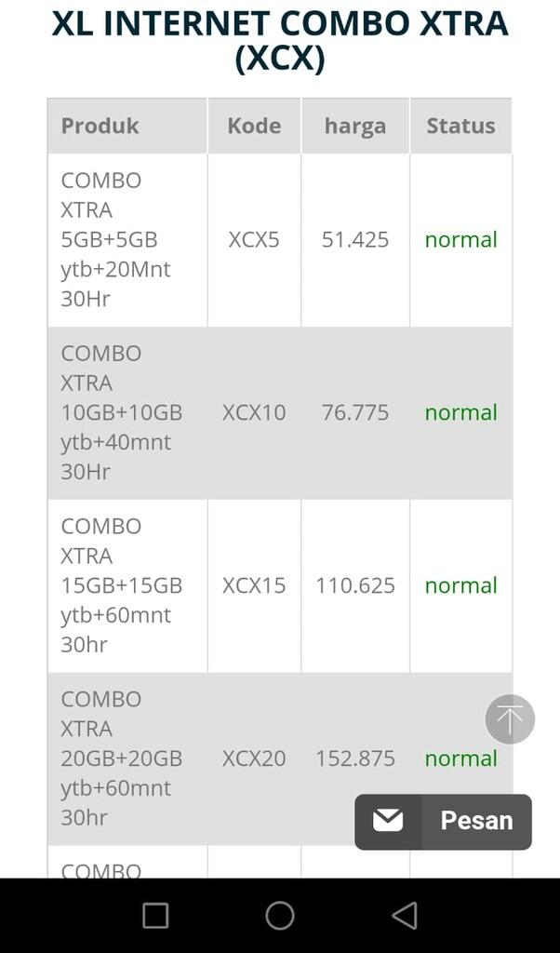Select the Produk column header
Screen dimensions: 560x953
(127, 126)
